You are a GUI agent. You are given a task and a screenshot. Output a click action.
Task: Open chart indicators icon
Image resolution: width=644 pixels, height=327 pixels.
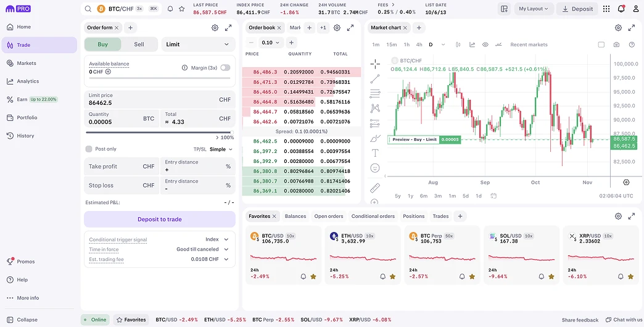473,44
